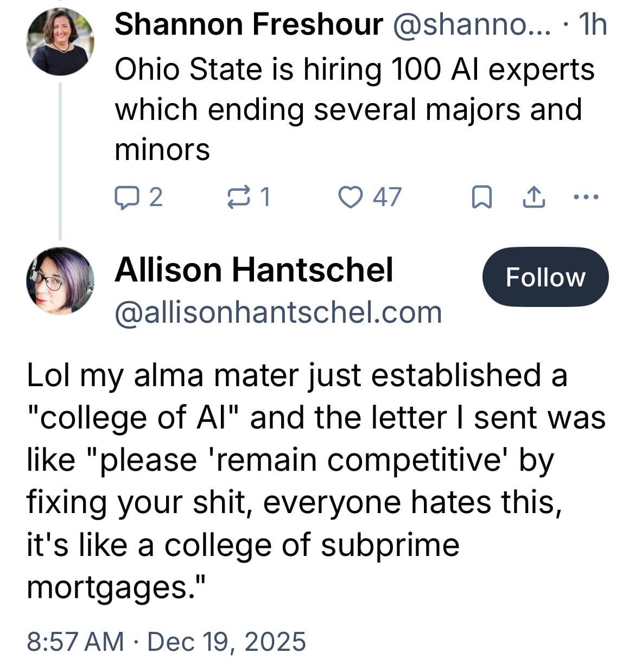The width and height of the screenshot is (635, 672).
Task: Visit the @allisonhantschel.com handle
Action: tap(278, 312)
